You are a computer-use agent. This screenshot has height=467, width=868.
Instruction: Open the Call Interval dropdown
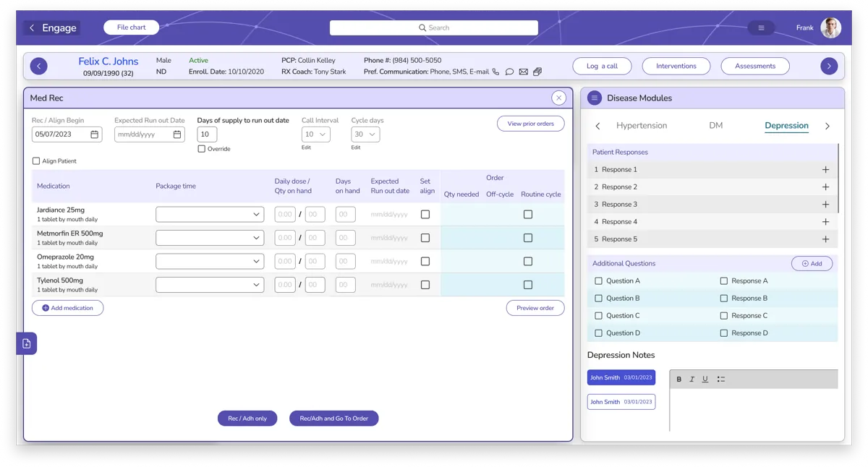(315, 134)
